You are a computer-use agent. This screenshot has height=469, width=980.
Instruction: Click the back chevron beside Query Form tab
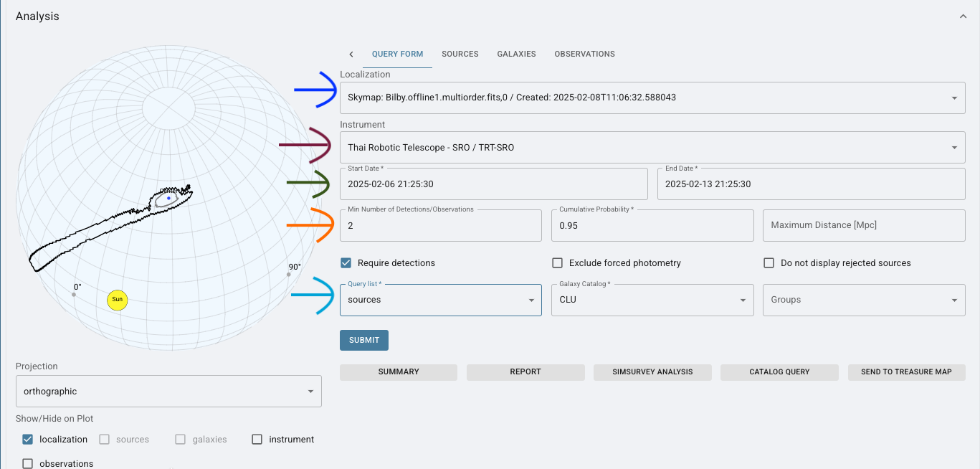coord(351,54)
